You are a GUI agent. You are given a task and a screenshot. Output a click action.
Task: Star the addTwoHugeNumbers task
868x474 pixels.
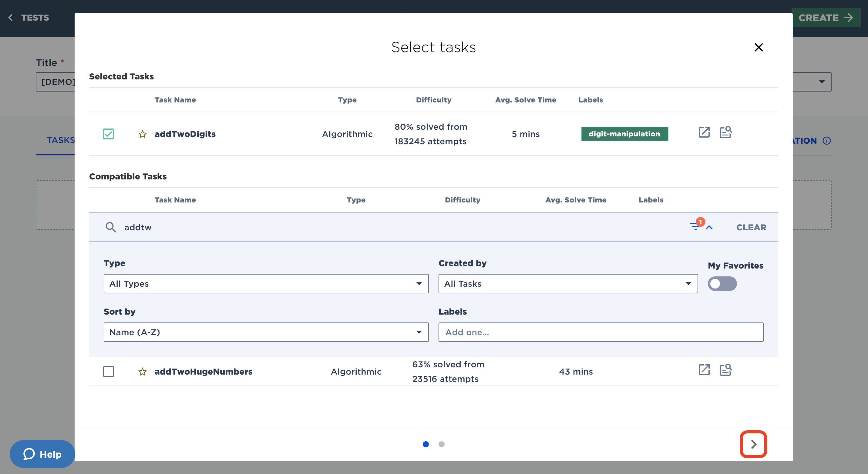(143, 372)
